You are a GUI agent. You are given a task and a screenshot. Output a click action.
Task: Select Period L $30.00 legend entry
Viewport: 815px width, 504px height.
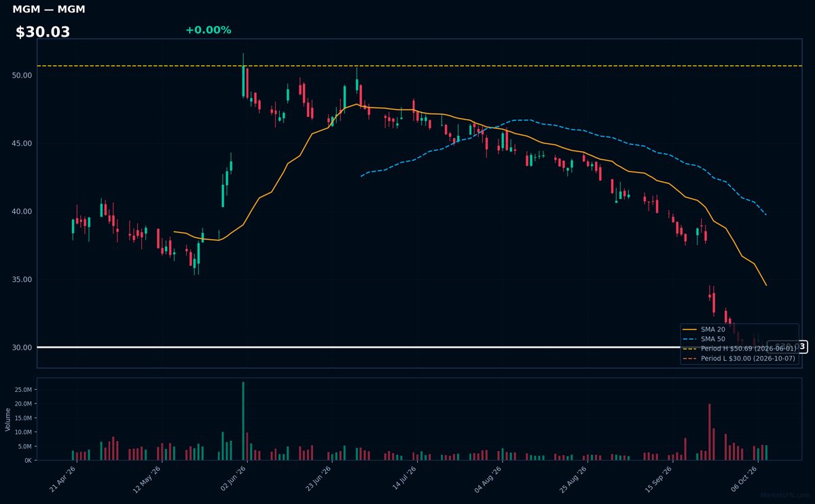[739, 358]
